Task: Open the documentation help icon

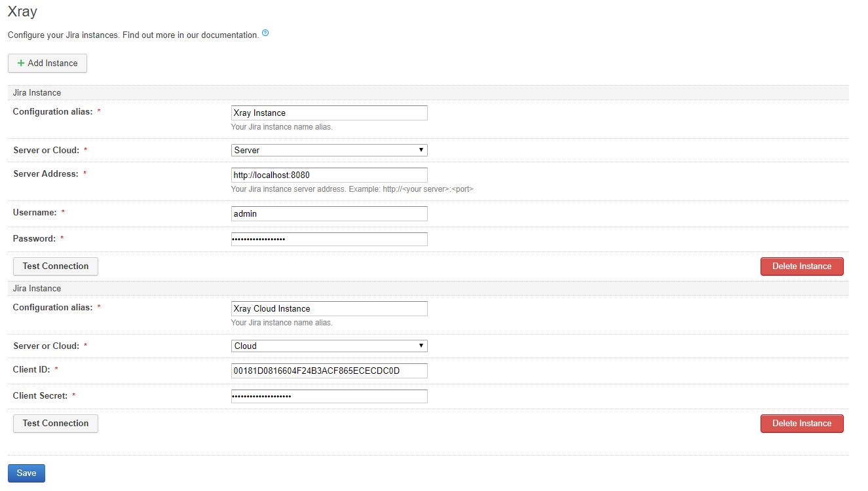Action: point(265,33)
